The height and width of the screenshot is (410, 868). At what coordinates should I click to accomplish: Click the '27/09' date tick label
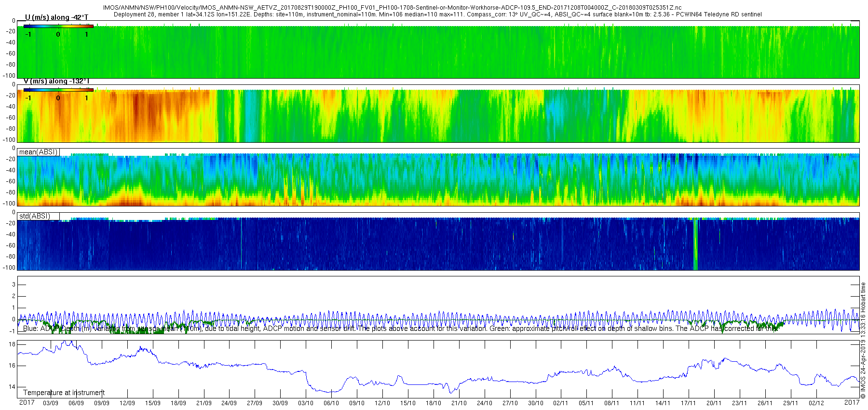click(255, 403)
